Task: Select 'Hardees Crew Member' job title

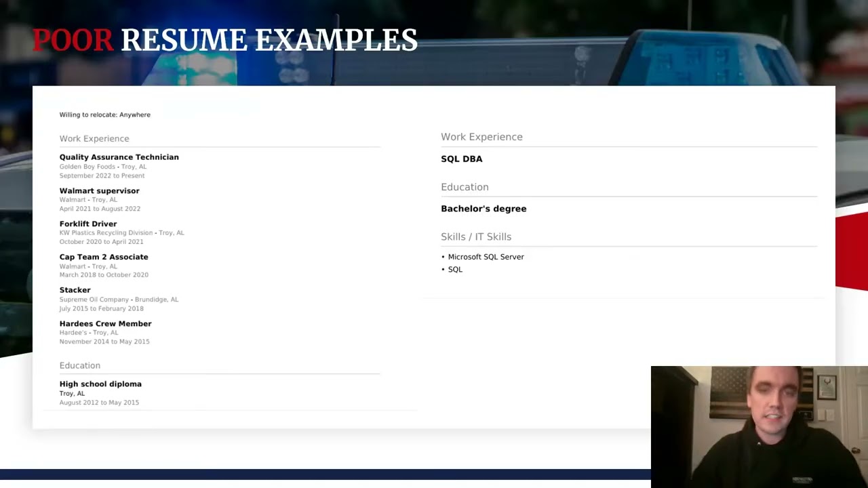Action: pyautogui.click(x=105, y=324)
